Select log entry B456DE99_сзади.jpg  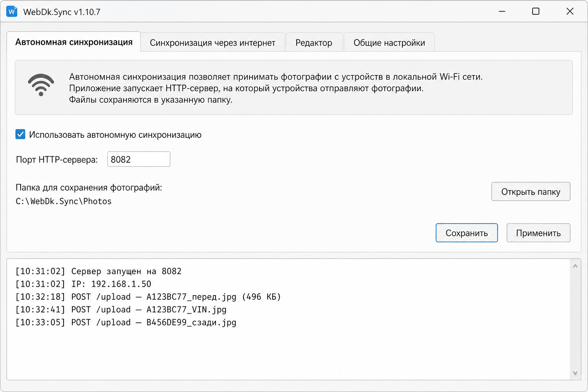(x=126, y=322)
